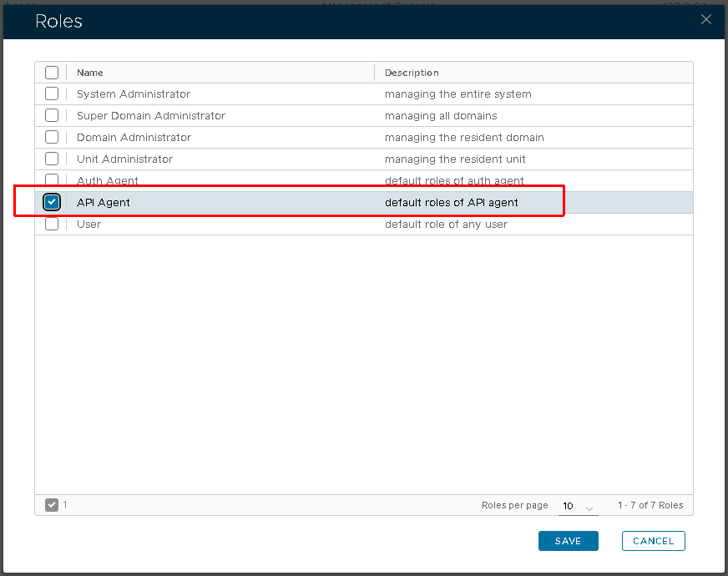Uncheck the API Agent role checkbox
Image resolution: width=728 pixels, height=576 pixels.
52,202
